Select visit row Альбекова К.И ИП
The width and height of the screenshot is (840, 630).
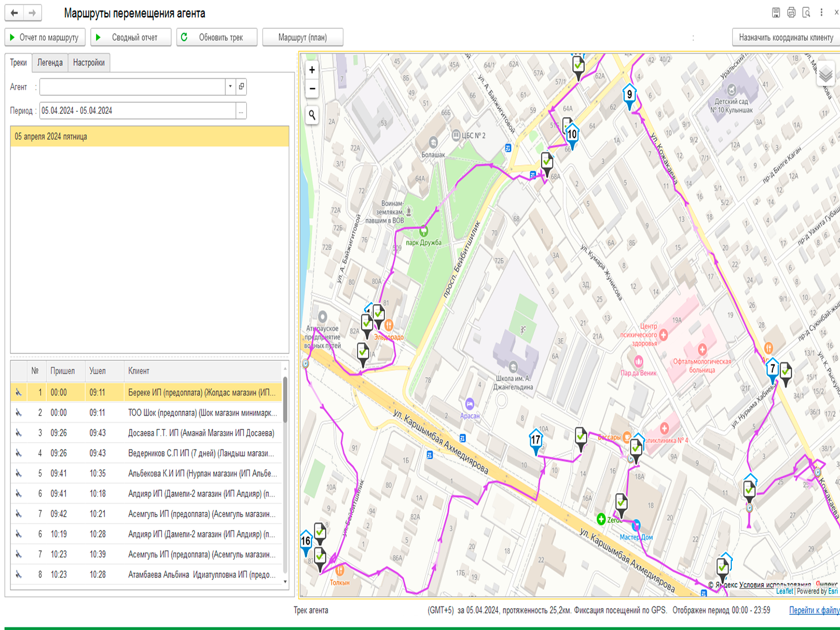pyautogui.click(x=146, y=474)
